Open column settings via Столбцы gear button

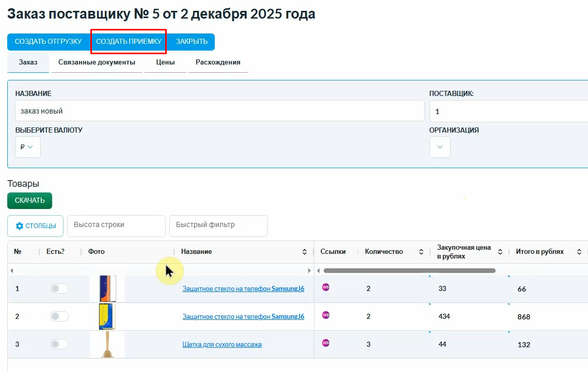36,226
